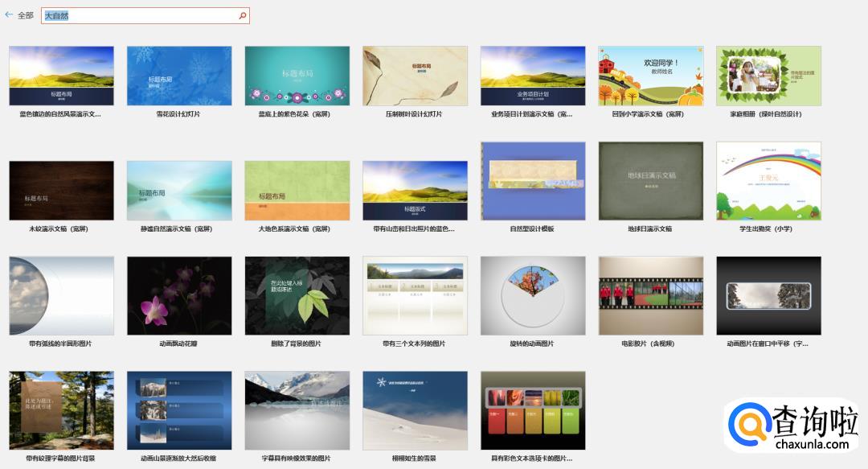
Task: Choose the 字幕具有映像效果的图片 mountain lake template
Action: click(297, 410)
